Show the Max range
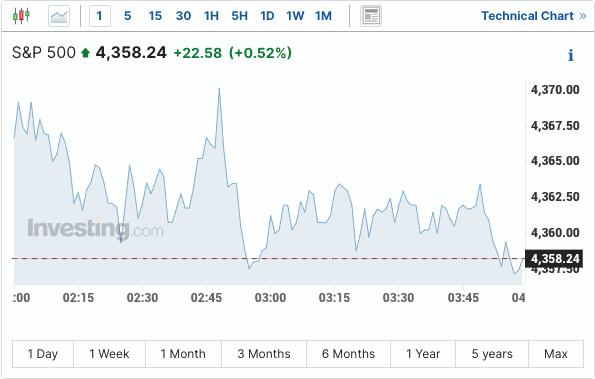This screenshot has width=595, height=379. [556, 354]
